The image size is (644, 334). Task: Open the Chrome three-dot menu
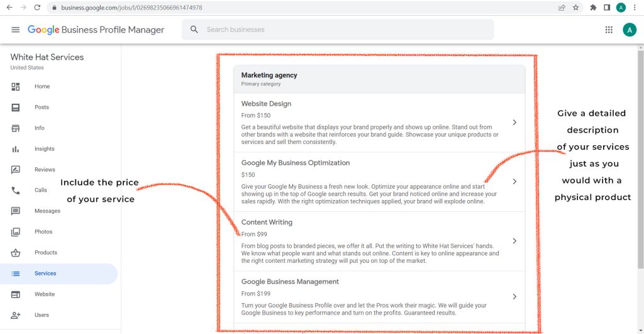(635, 8)
